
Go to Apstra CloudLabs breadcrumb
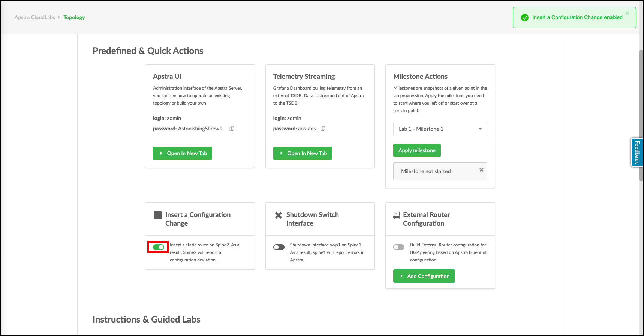coord(35,17)
